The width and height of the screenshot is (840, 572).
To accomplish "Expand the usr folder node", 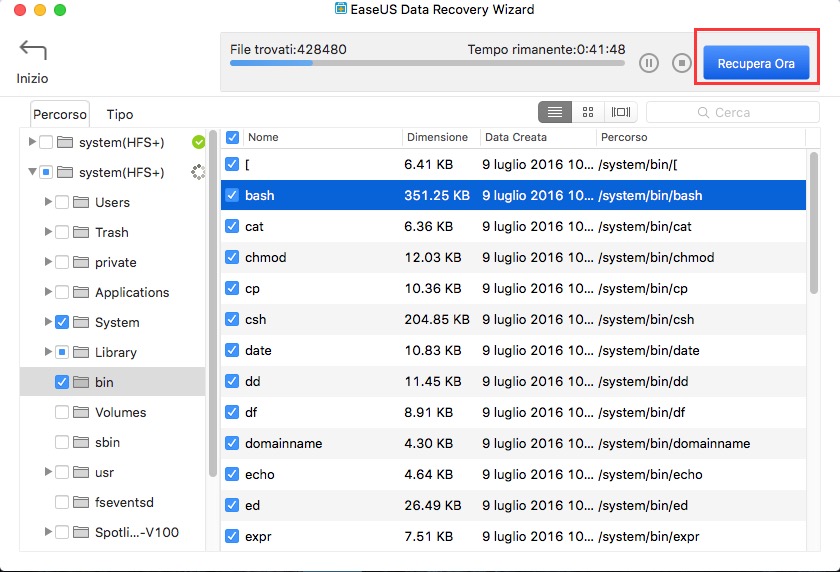I will point(48,471).
